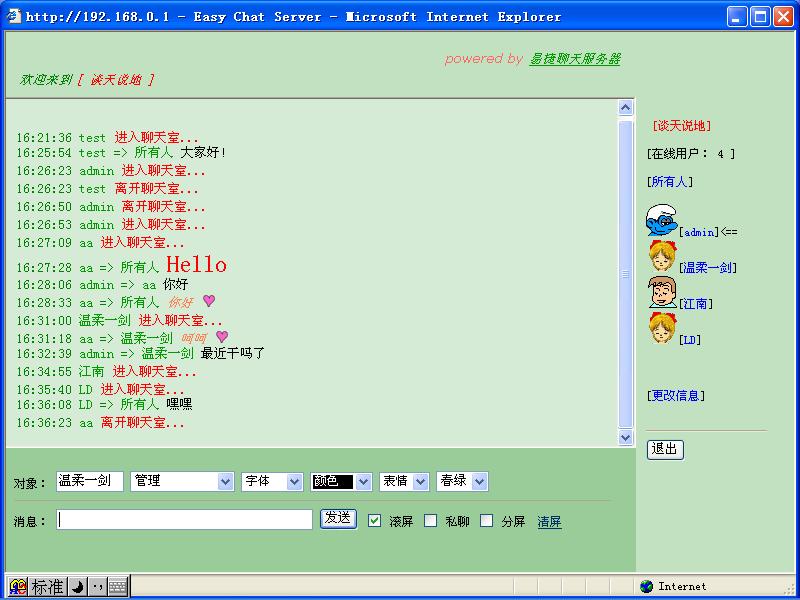Select user 江南 in online list
This screenshot has width=800, height=600.
(x=696, y=304)
